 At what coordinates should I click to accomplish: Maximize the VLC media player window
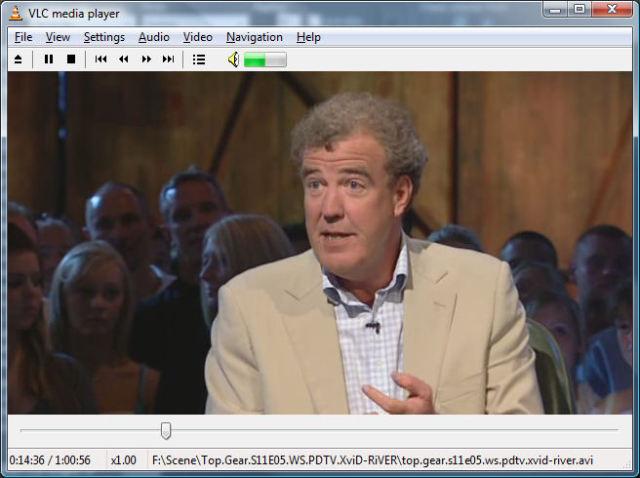[579, 9]
